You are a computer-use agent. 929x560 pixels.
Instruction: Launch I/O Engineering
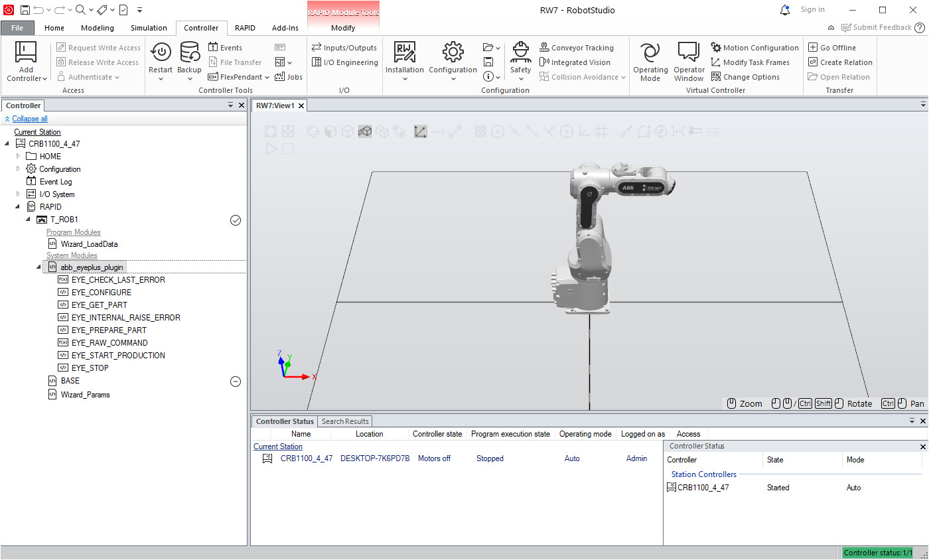(345, 62)
